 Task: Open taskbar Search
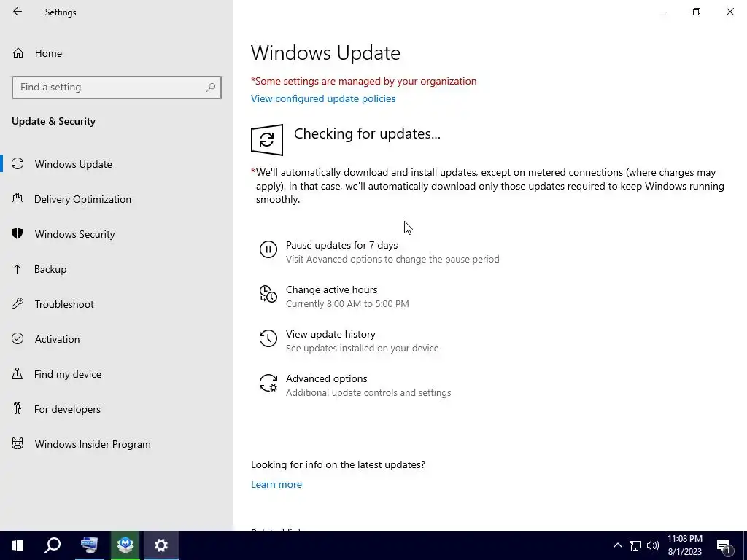53,545
